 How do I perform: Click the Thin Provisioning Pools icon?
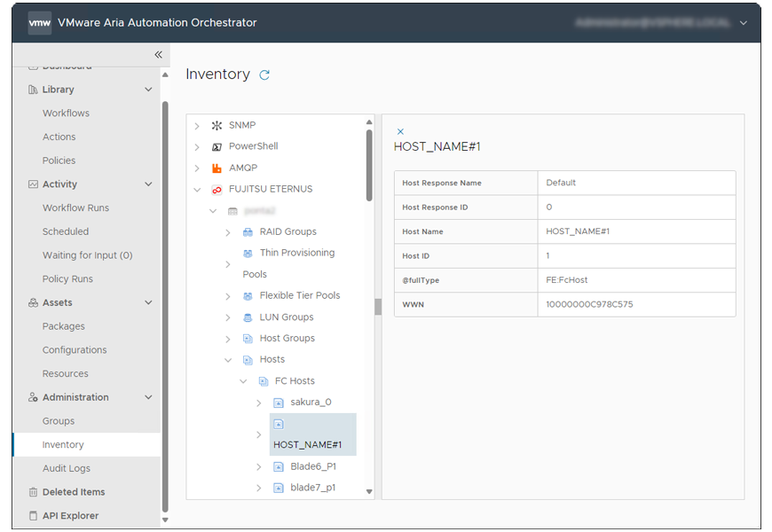click(248, 254)
